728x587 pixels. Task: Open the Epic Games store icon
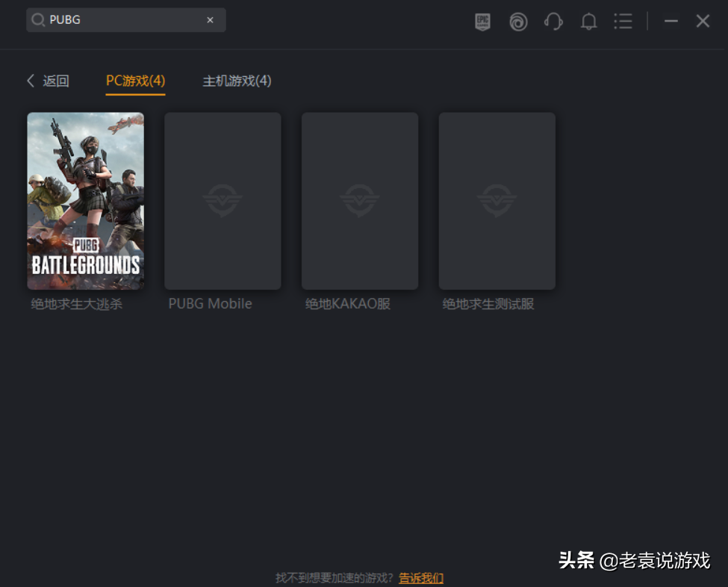point(482,22)
